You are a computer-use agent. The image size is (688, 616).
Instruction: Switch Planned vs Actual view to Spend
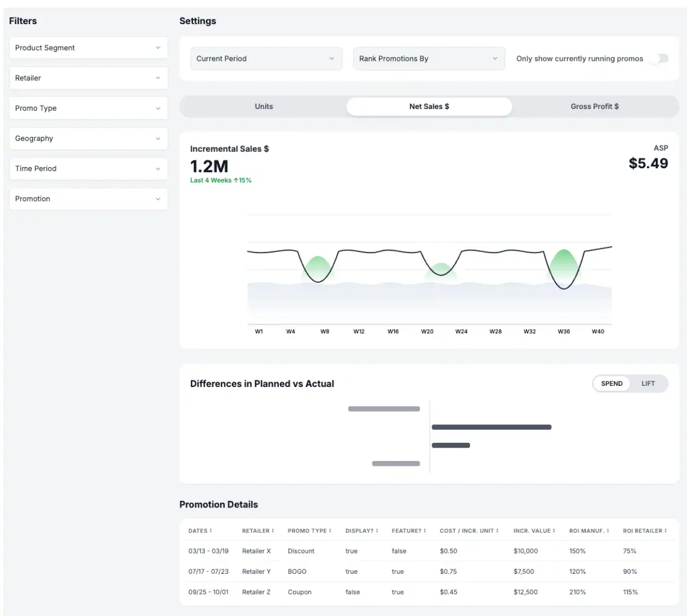(612, 384)
